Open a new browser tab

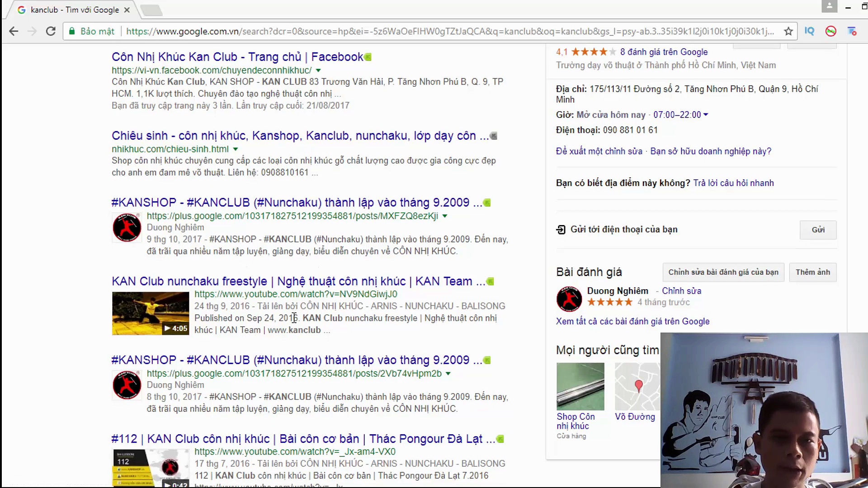pos(151,10)
